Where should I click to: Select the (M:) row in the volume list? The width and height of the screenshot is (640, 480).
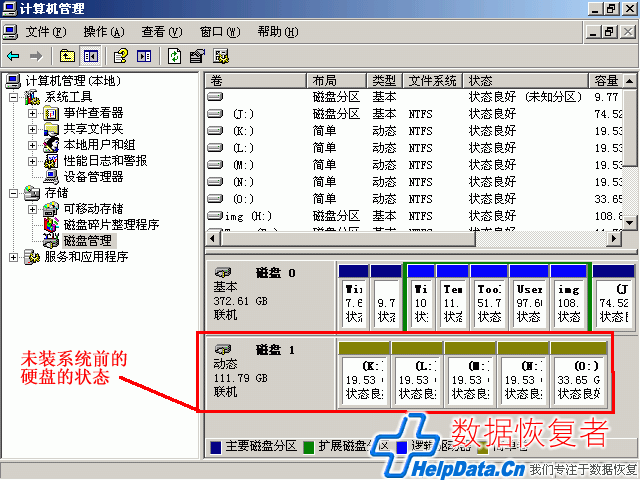tap(414, 165)
